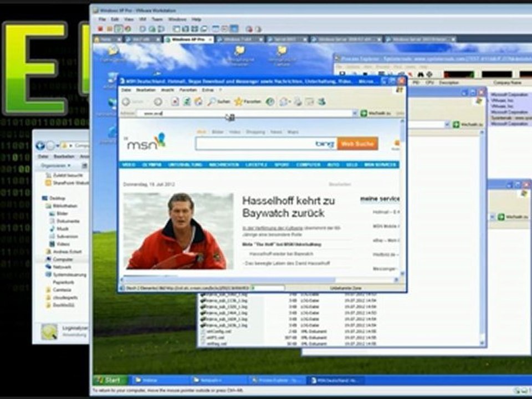Go to IE Home page icon
Viewport: 532px width, 399px height.
(x=198, y=101)
